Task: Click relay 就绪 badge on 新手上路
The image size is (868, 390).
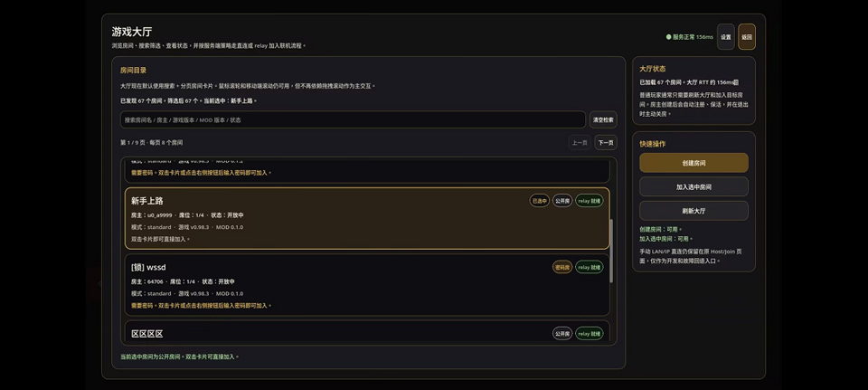Action: tap(590, 201)
